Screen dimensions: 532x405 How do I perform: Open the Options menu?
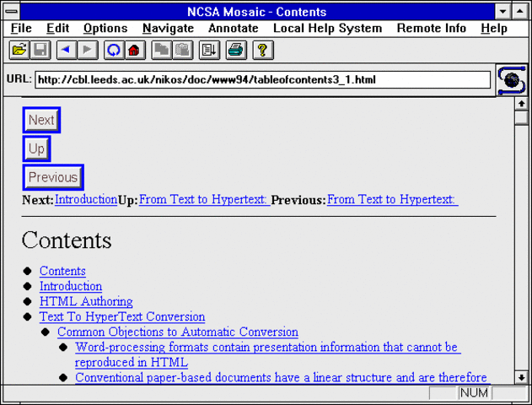105,28
